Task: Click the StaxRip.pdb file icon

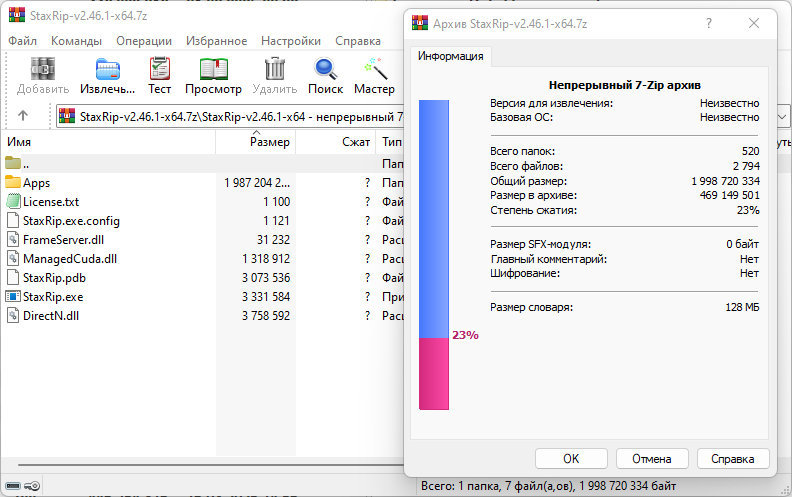Action: point(13,277)
